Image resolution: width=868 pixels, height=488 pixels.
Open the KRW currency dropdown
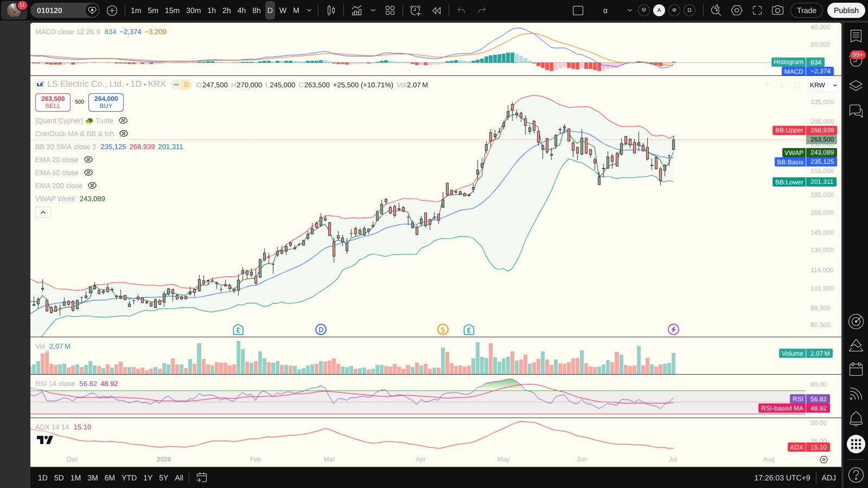[x=823, y=85]
